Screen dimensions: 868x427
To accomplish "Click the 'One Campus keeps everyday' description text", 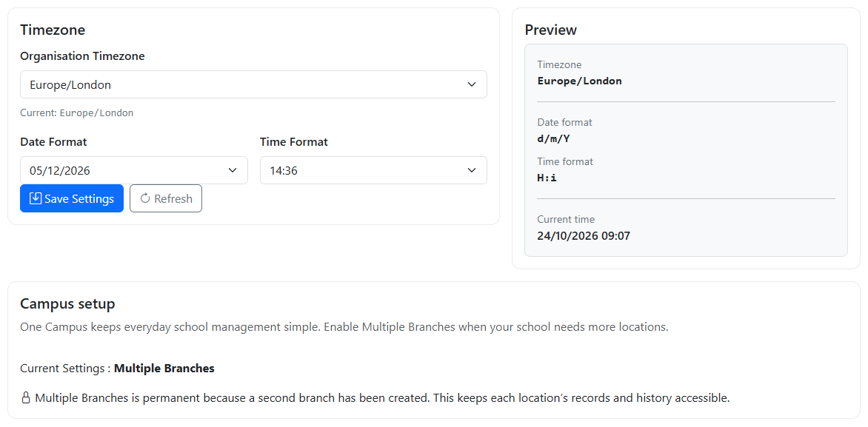I will 344,327.
